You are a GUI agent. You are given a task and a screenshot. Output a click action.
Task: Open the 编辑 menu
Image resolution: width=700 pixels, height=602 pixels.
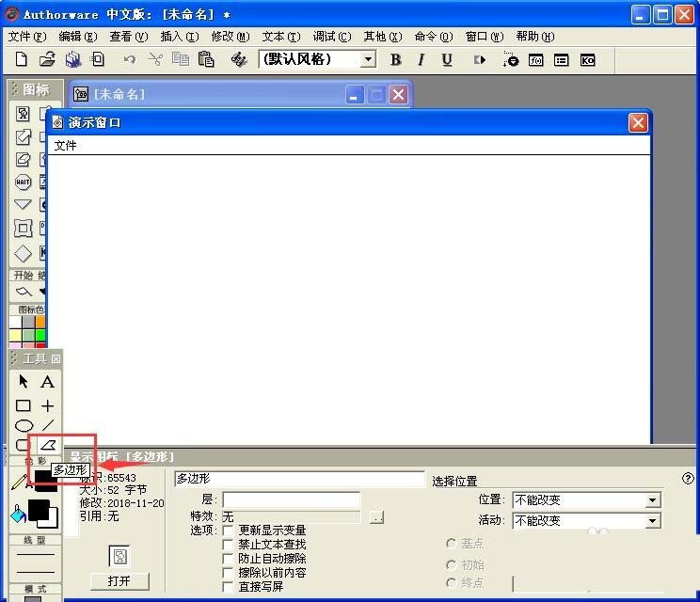(78, 37)
